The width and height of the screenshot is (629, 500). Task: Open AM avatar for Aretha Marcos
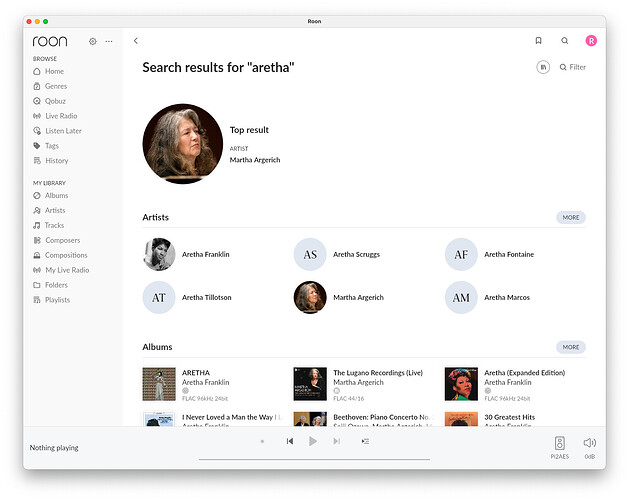coord(461,297)
